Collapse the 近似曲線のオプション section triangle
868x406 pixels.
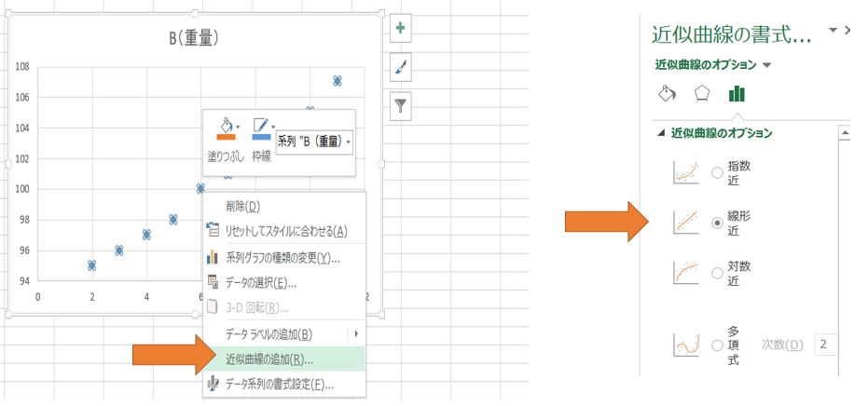pyautogui.click(x=660, y=133)
